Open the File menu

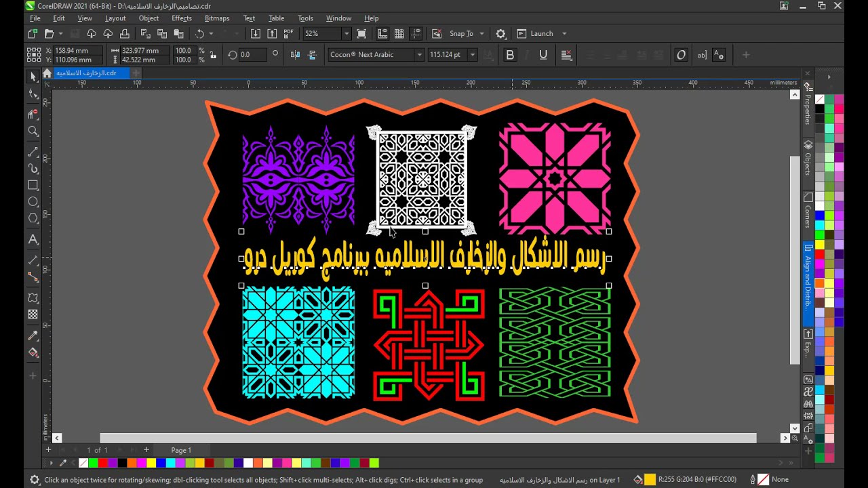pyautogui.click(x=35, y=18)
